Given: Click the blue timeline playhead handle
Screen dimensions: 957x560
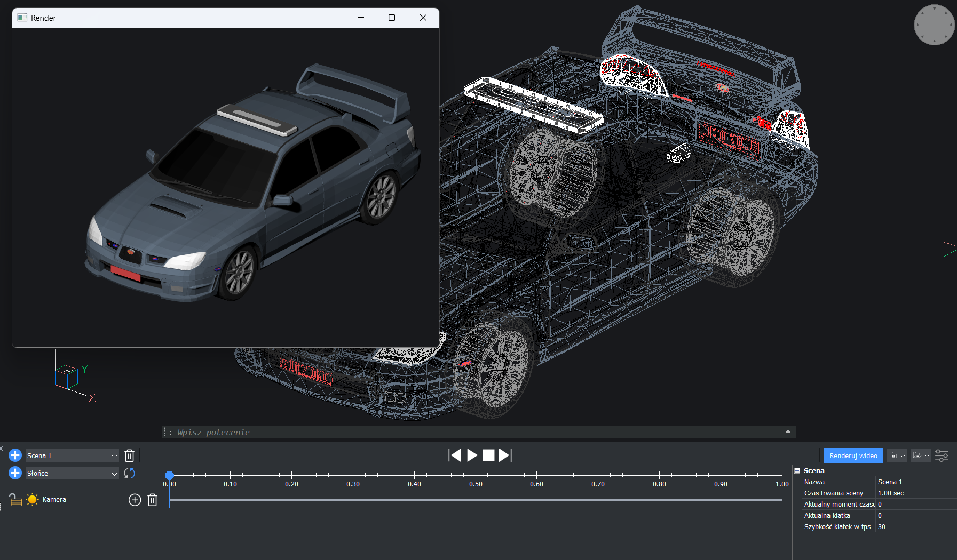Looking at the screenshot, I should point(169,475).
